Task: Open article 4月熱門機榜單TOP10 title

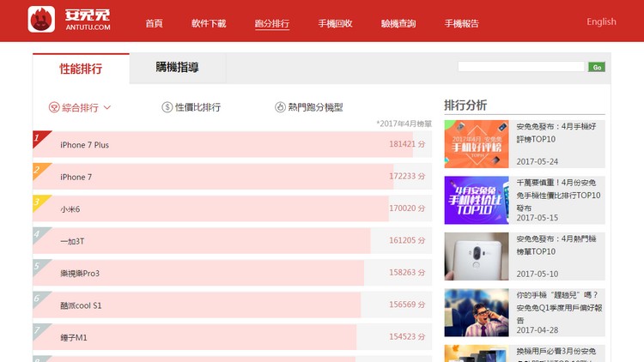Action: pyautogui.click(x=556, y=245)
